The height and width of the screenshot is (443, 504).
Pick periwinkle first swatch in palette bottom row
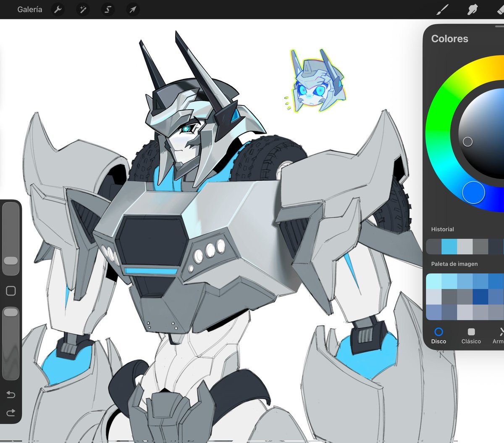coord(433,312)
